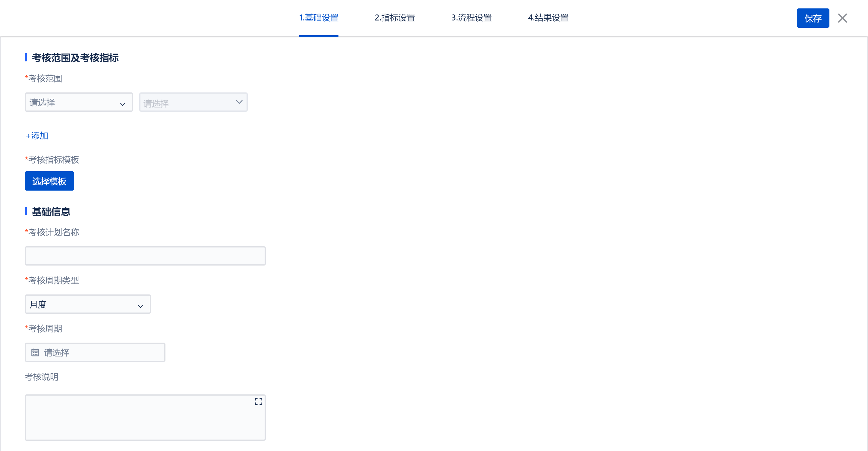Select the 4.结果设置 tab
The height and width of the screenshot is (451, 868).
[548, 17]
